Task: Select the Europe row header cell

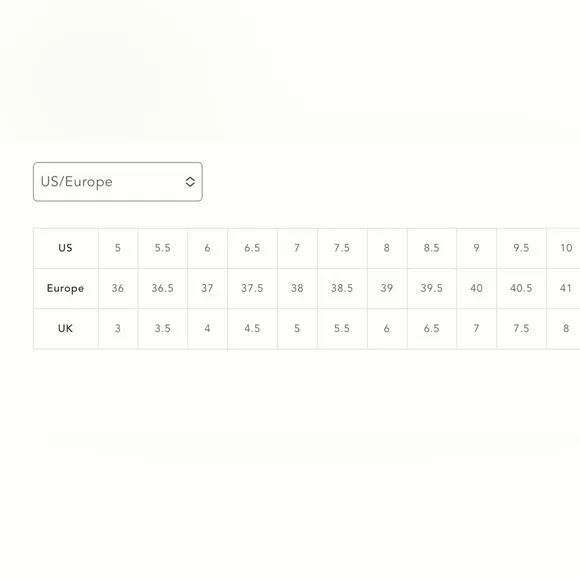Action: click(66, 289)
